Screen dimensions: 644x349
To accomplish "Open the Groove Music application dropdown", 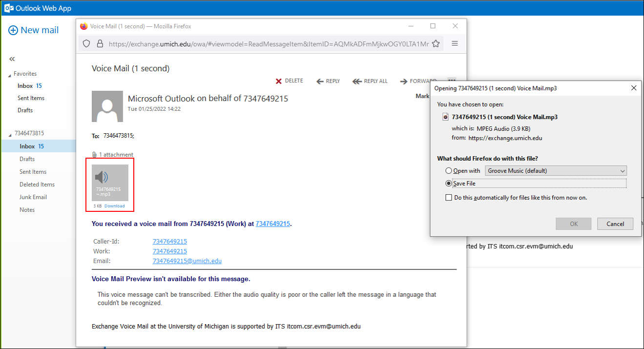I will 556,171.
